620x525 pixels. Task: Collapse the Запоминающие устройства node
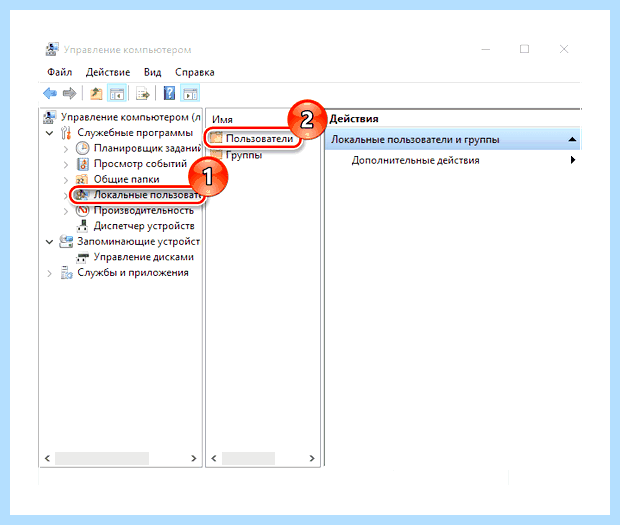(x=49, y=242)
